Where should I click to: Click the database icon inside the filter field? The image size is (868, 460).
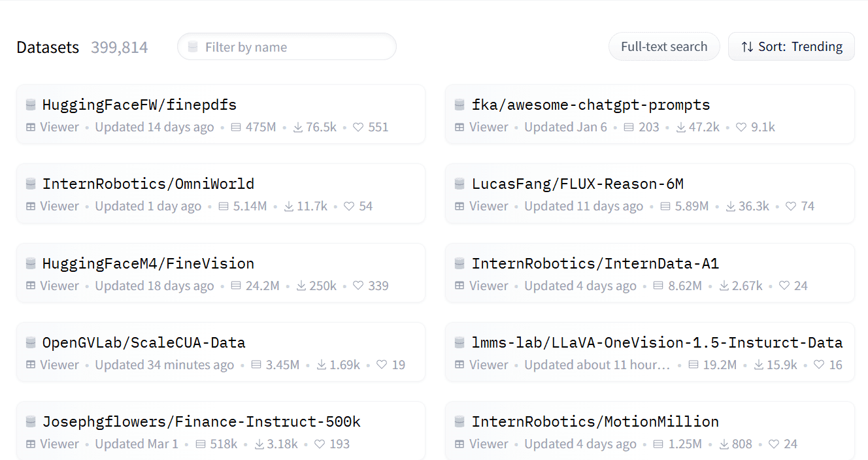pyautogui.click(x=193, y=47)
